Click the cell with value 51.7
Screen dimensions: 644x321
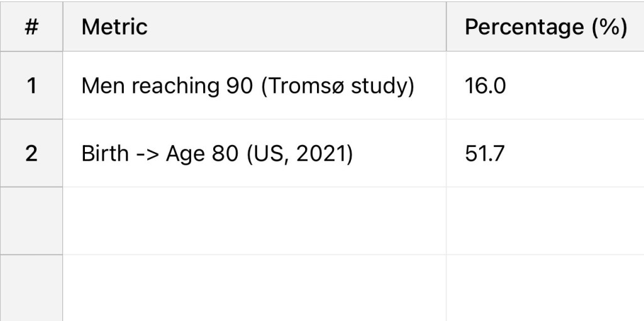(484, 153)
